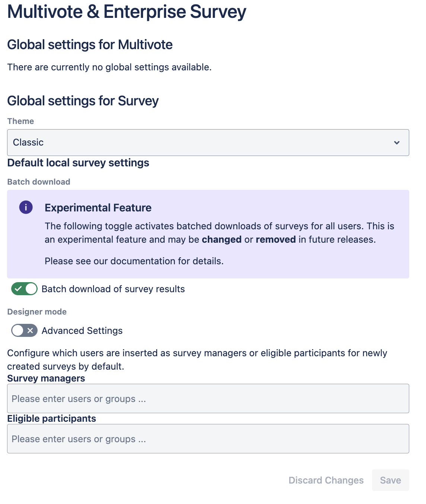Focus the Eligible participants input field
The width and height of the screenshot is (426, 504).
[208, 439]
